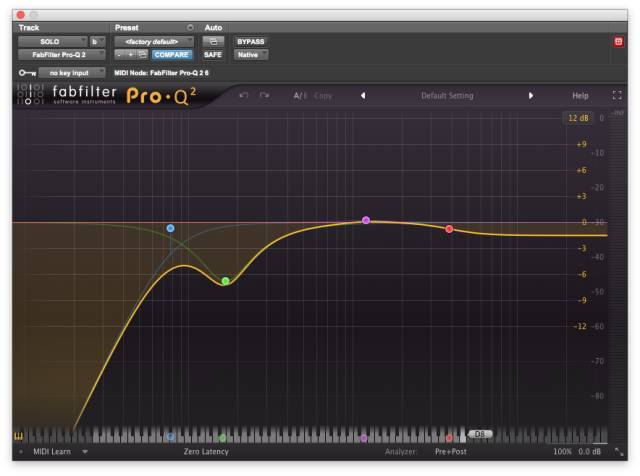The width and height of the screenshot is (640, 476).
Task: Toggle A/B state switch
Action: click(x=300, y=96)
